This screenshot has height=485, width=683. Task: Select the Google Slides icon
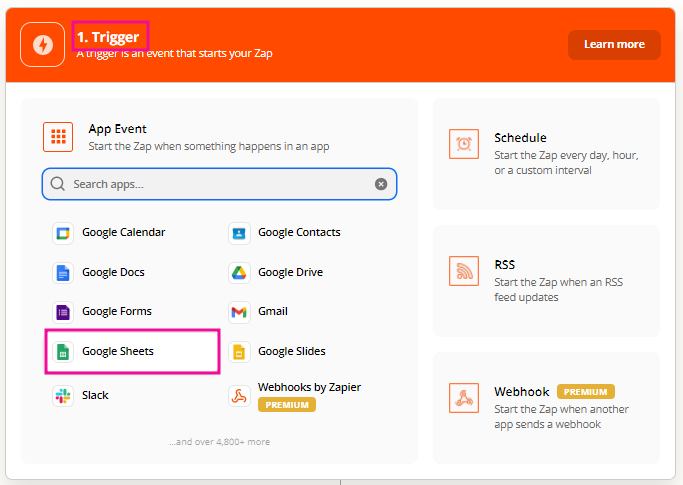point(239,352)
